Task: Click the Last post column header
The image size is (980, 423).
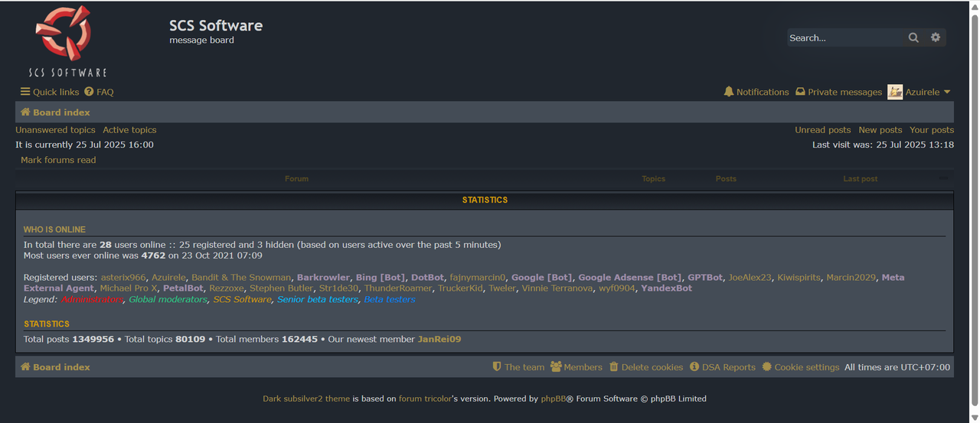Action: 861,179
